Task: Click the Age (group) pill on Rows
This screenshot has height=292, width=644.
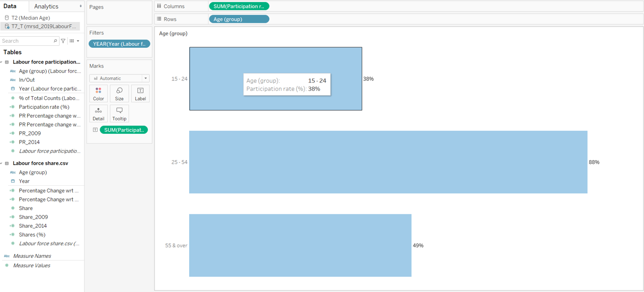Action: [x=239, y=19]
